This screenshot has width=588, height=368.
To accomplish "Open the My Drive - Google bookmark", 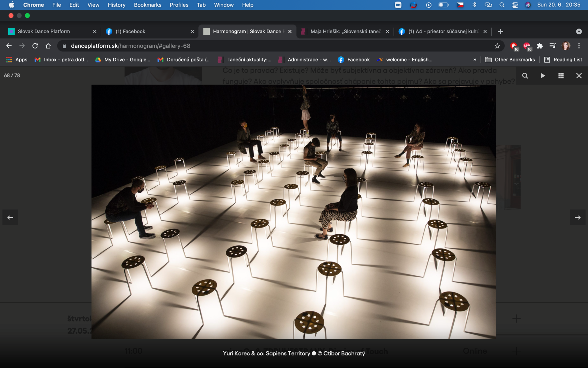I will coord(123,59).
